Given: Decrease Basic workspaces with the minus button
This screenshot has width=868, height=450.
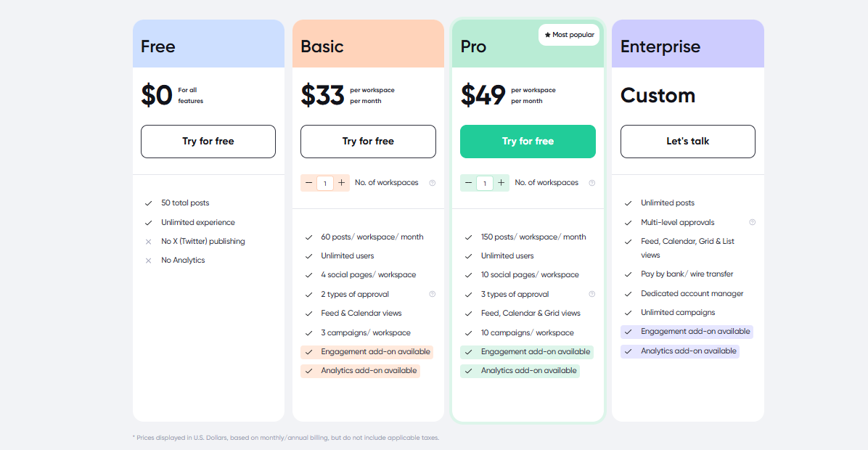Looking at the screenshot, I should pos(309,183).
